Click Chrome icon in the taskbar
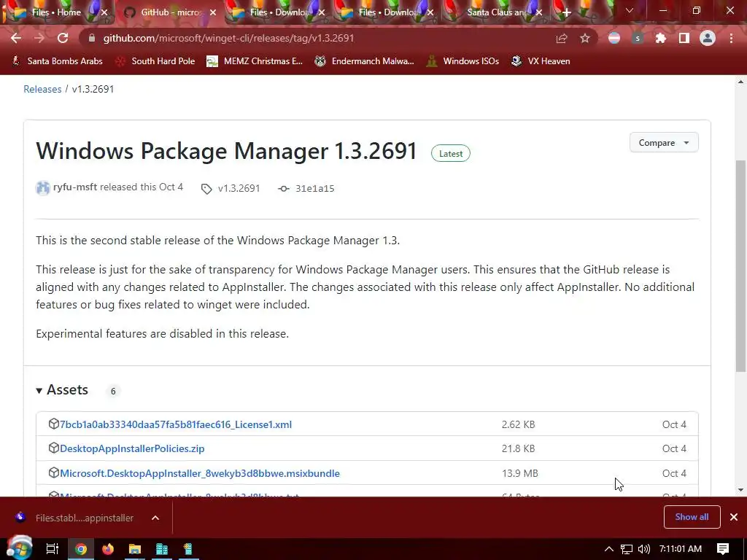The width and height of the screenshot is (747, 560). pyautogui.click(x=81, y=549)
